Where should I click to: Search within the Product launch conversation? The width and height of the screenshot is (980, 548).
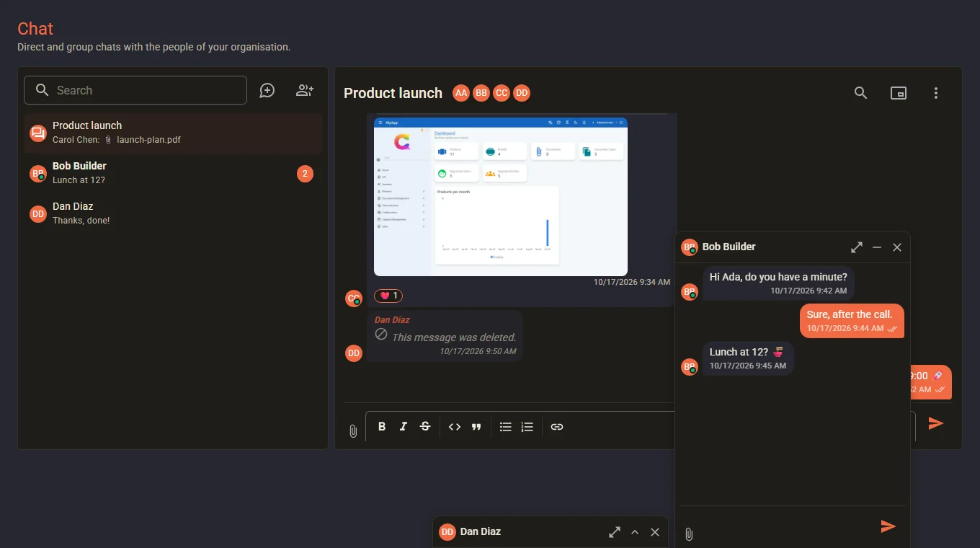pos(860,93)
